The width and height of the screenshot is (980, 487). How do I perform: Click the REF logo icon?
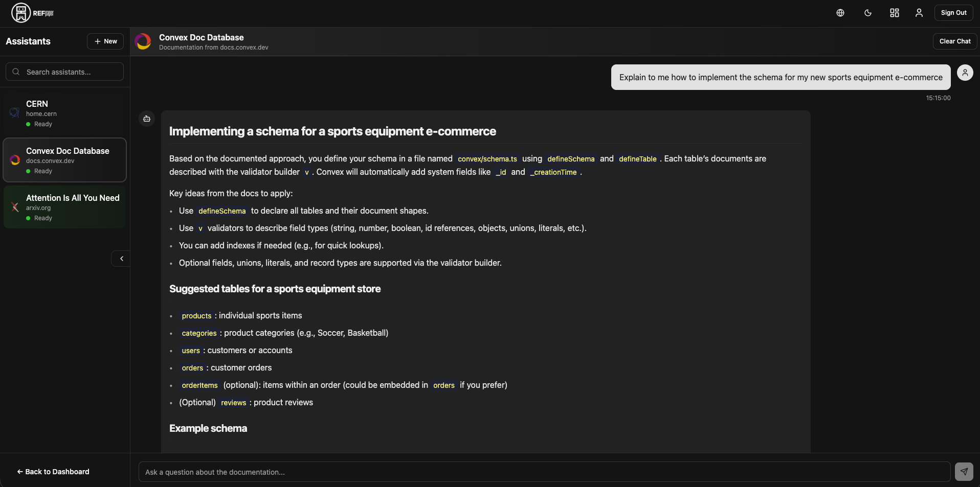[21, 13]
